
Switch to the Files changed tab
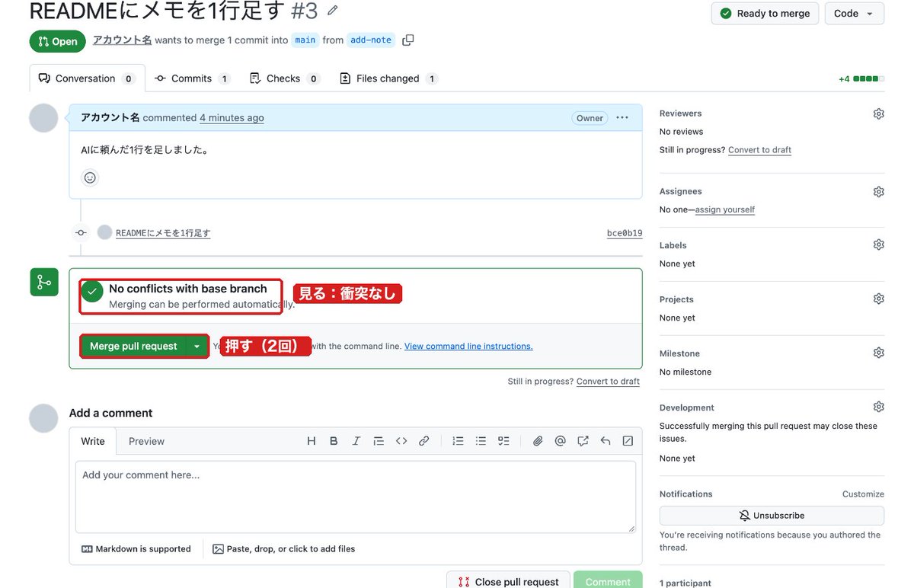coord(388,78)
